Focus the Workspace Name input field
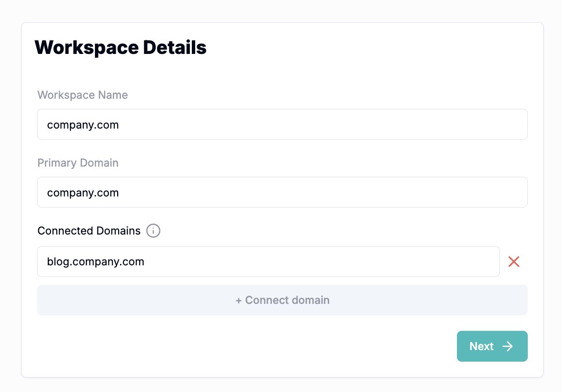This screenshot has height=392, width=562. pyautogui.click(x=282, y=124)
